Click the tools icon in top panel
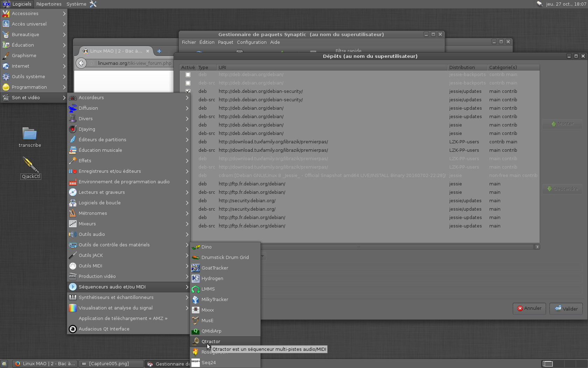Viewport: 588px width, 368px height. (x=93, y=4)
